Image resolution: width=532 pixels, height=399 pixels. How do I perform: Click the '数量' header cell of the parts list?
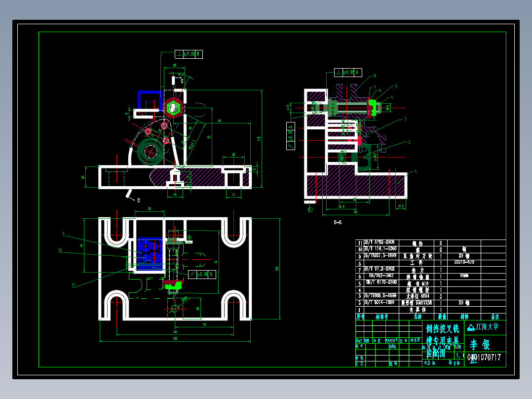442,317
